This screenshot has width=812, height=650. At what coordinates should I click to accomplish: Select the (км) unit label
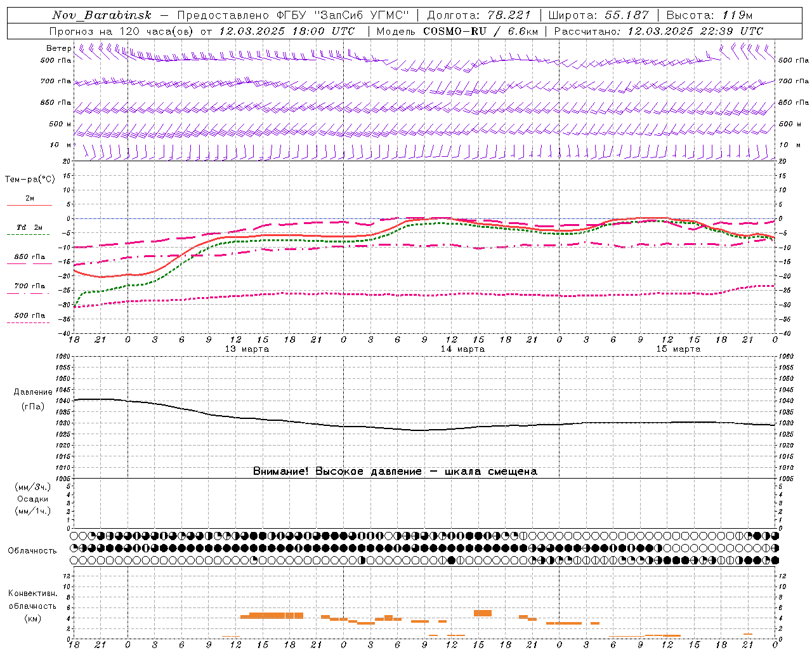tap(33, 618)
